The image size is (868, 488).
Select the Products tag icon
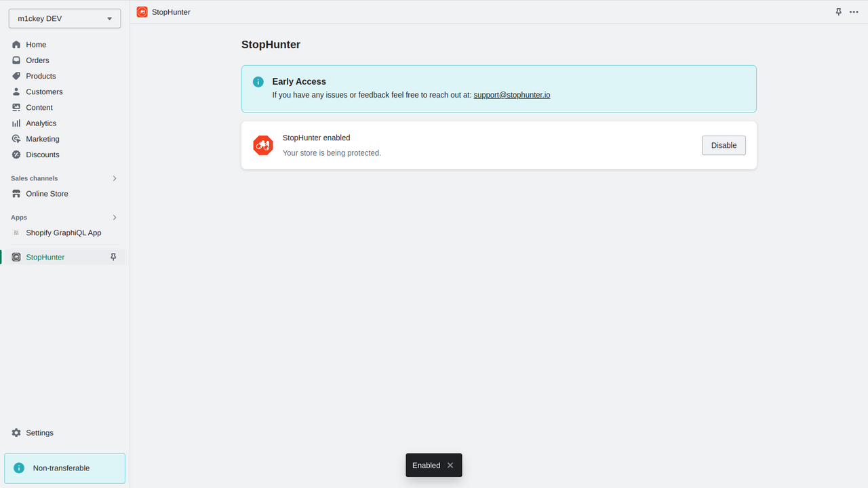click(16, 76)
